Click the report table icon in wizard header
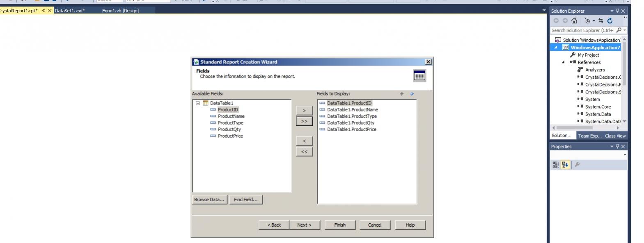This screenshot has height=243, width=644. click(419, 75)
